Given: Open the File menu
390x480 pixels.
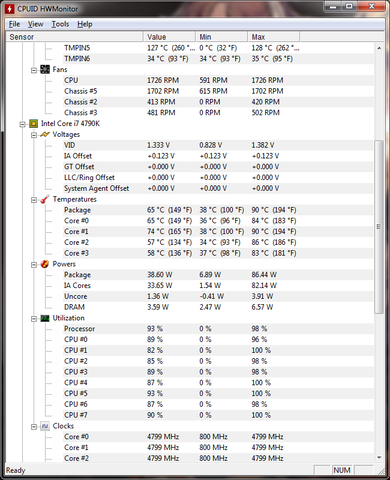Looking at the screenshot, I should [14, 24].
